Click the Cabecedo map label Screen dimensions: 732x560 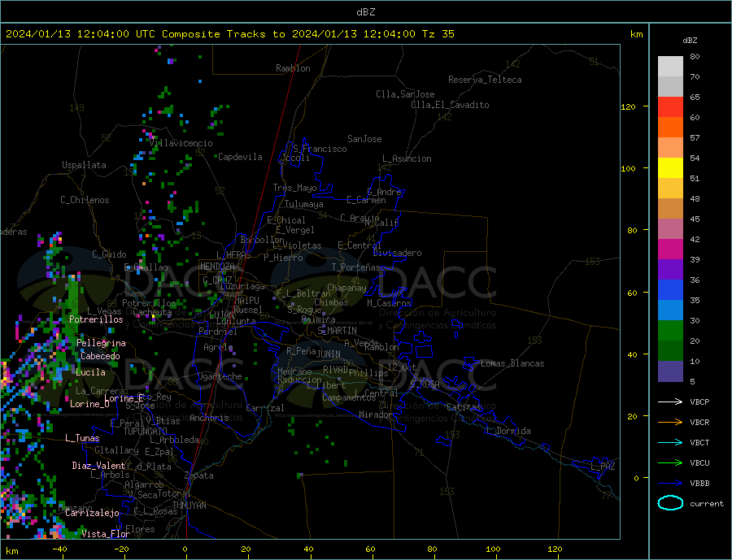point(100,356)
